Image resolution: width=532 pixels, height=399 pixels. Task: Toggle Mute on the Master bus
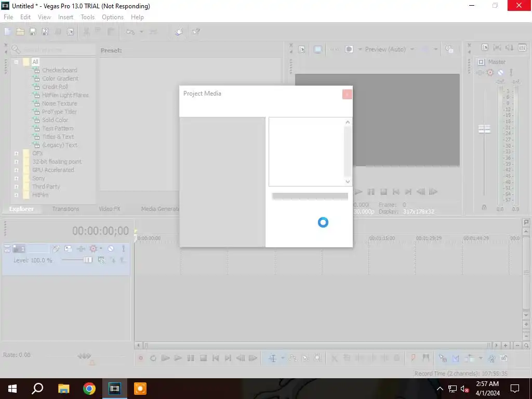click(x=500, y=72)
